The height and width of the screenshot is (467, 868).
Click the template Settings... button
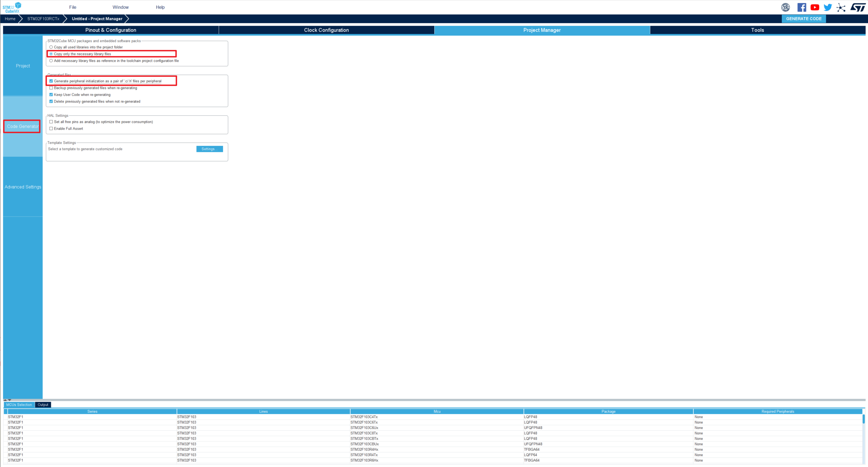(209, 149)
